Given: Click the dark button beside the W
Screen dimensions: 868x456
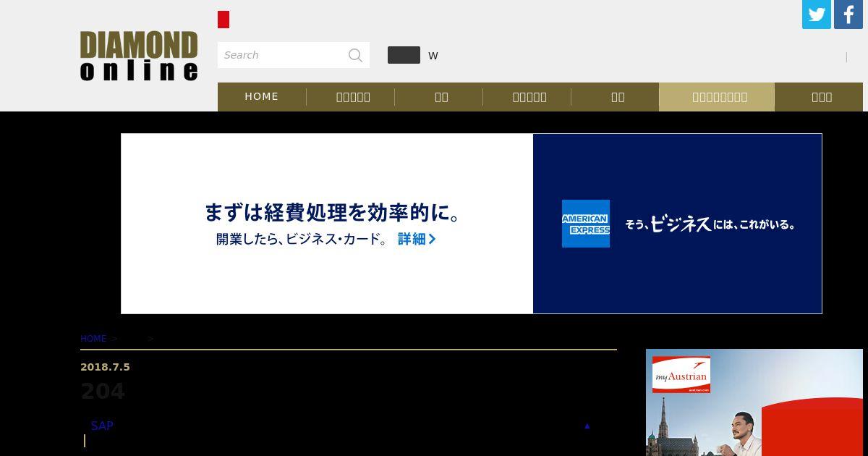Looking at the screenshot, I should point(404,55).
